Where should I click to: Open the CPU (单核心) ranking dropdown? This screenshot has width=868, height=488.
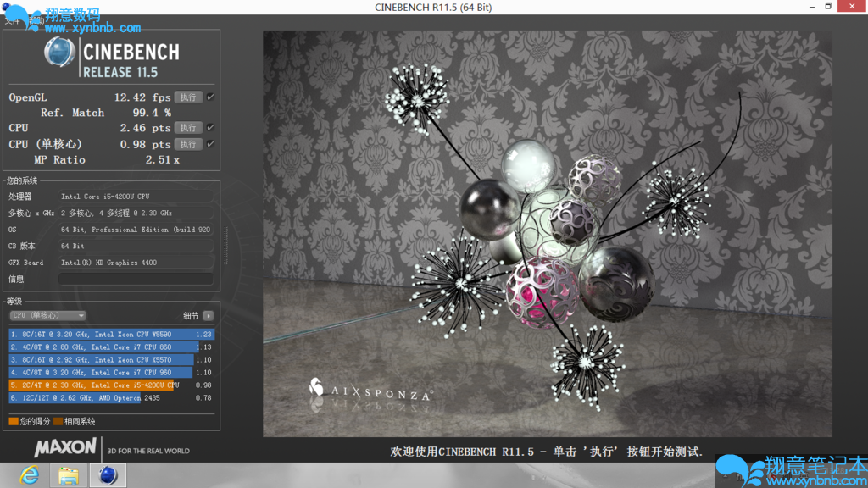point(47,315)
